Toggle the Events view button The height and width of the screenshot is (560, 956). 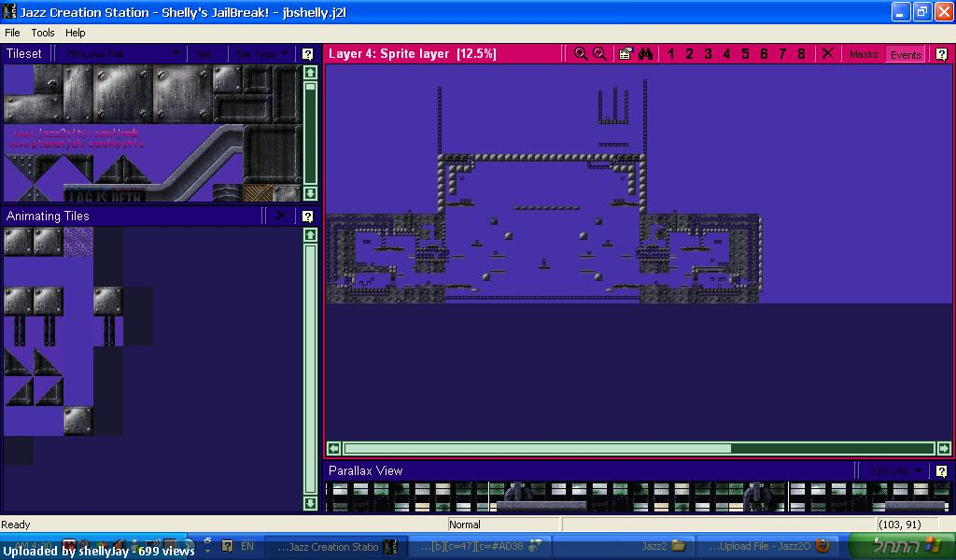[906, 54]
